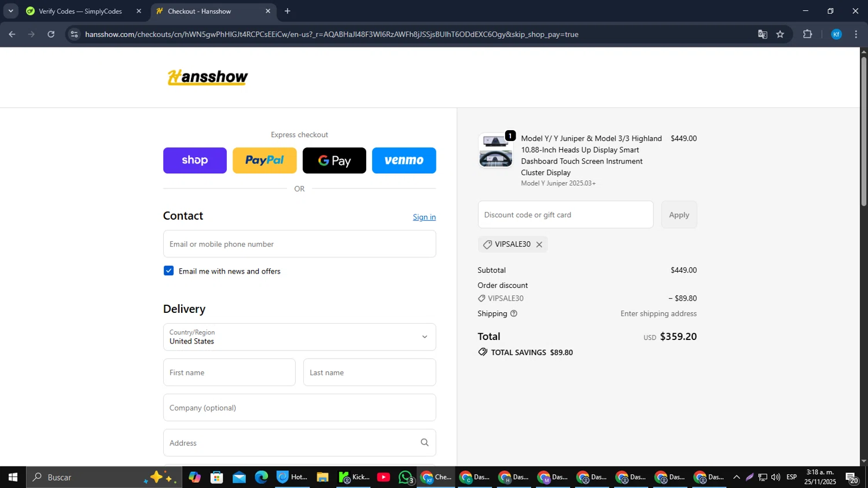Open the Country/Region dropdown
This screenshot has width=868, height=488.
(299, 337)
